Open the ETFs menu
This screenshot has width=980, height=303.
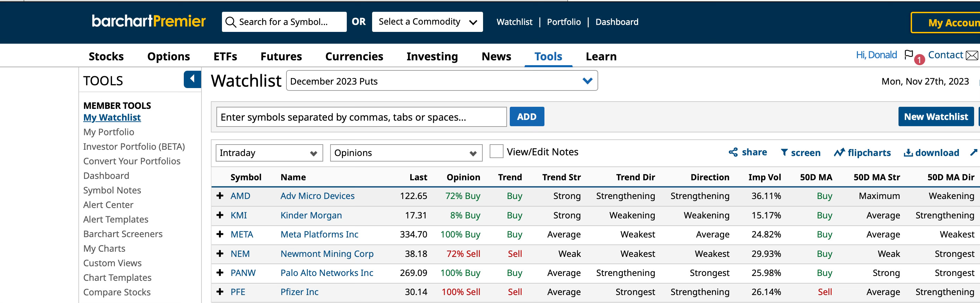pos(225,56)
